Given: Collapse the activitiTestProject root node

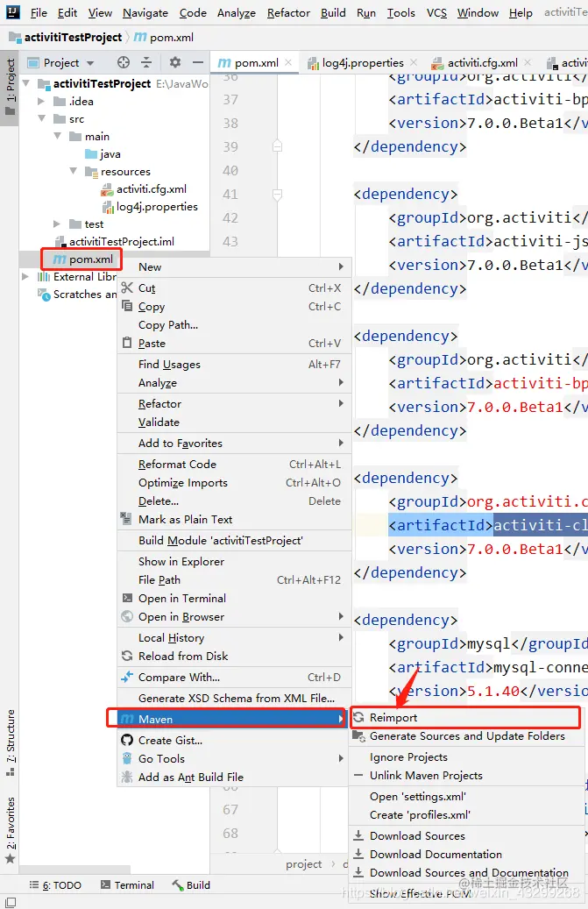Looking at the screenshot, I should [26, 83].
